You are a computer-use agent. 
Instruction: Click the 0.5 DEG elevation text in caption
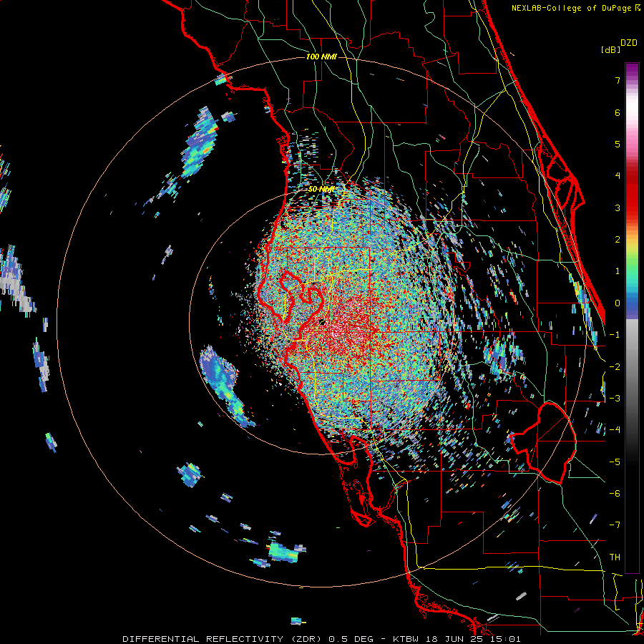coord(351,639)
